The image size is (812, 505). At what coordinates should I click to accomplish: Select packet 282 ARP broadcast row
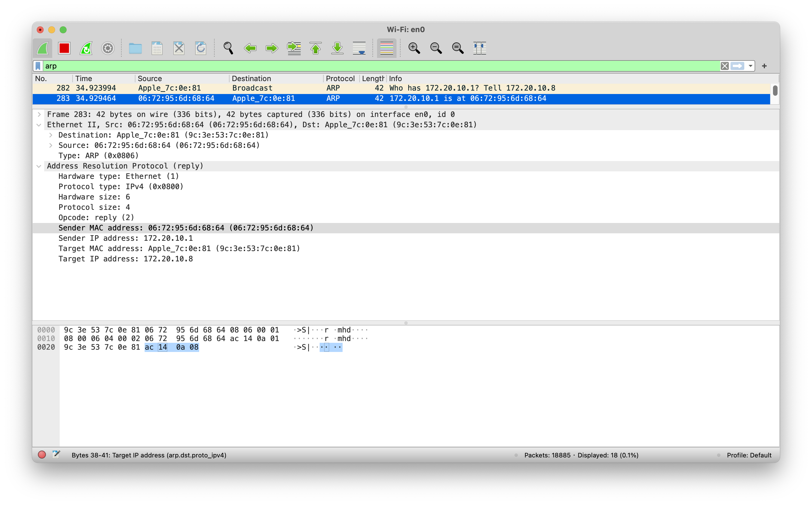267,88
